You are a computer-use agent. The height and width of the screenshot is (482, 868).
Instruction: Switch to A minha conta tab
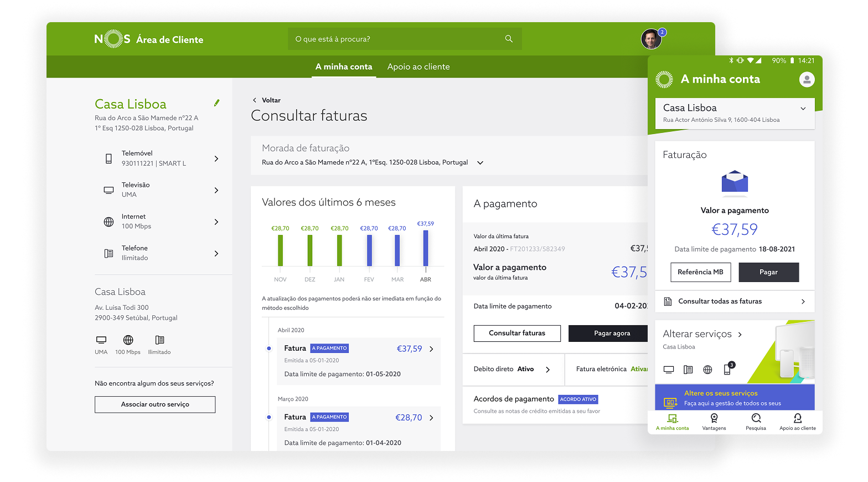coord(344,66)
